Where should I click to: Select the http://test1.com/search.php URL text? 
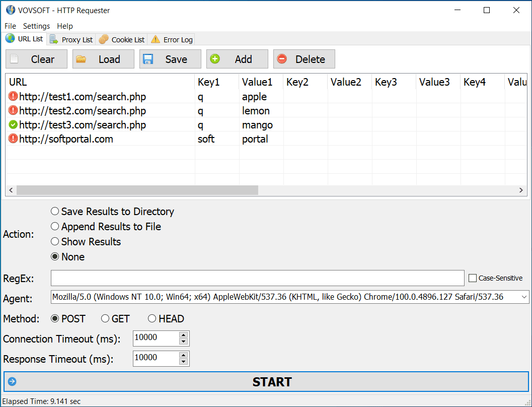pyautogui.click(x=83, y=97)
